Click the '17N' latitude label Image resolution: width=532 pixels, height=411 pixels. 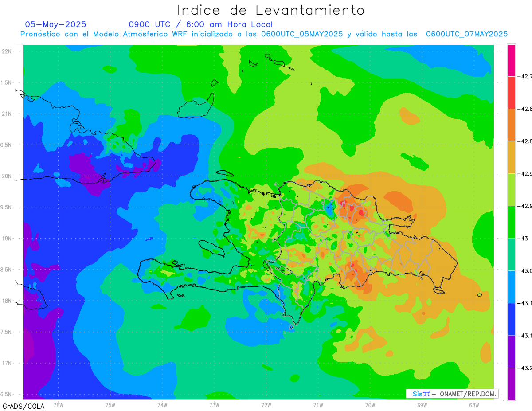click(x=7, y=363)
